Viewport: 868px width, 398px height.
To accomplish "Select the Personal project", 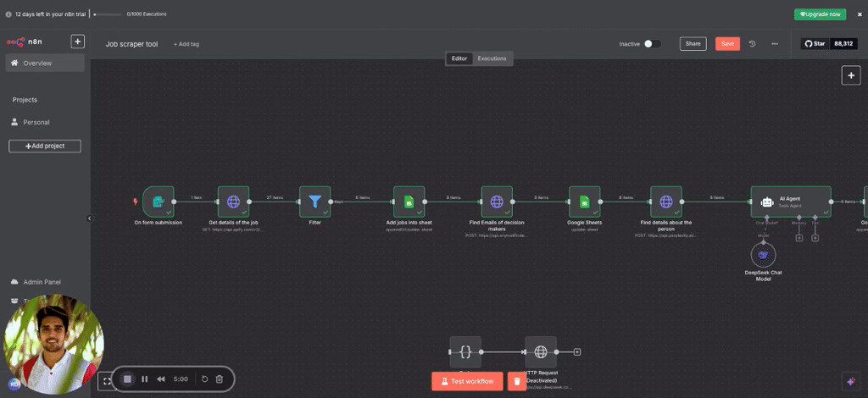I will [x=36, y=122].
